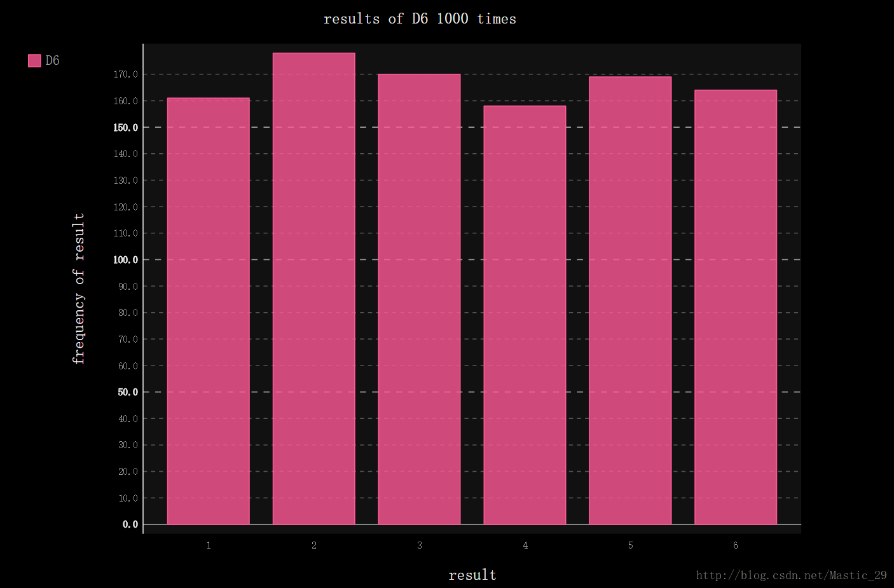Click the chart title 'results of D6 1000 times'
The width and height of the screenshot is (894, 588).
tap(420, 19)
